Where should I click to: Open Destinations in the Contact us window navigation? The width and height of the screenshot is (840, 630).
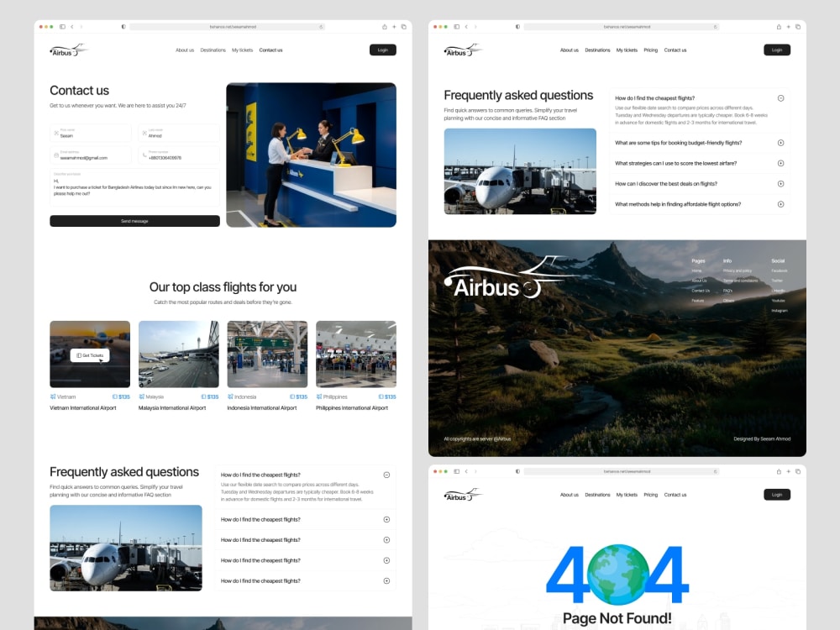coord(213,50)
